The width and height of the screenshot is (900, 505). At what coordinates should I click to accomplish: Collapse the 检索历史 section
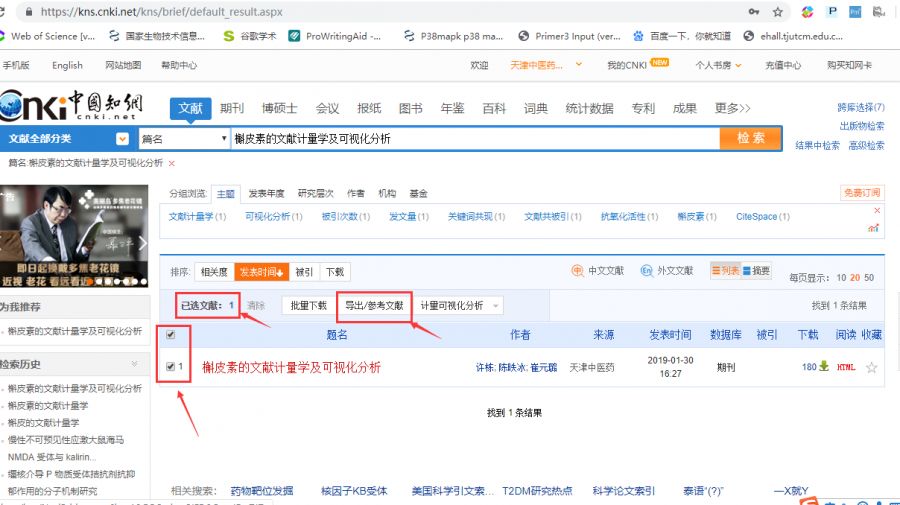point(134,364)
